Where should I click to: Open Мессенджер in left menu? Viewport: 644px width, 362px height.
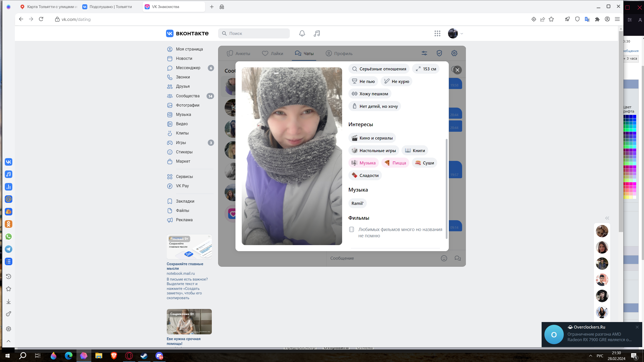point(188,68)
